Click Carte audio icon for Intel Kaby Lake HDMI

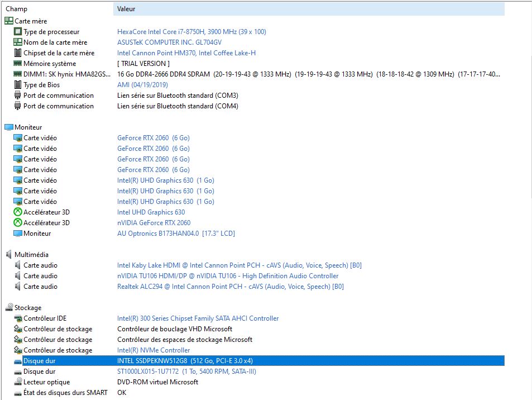pyautogui.click(x=18, y=265)
